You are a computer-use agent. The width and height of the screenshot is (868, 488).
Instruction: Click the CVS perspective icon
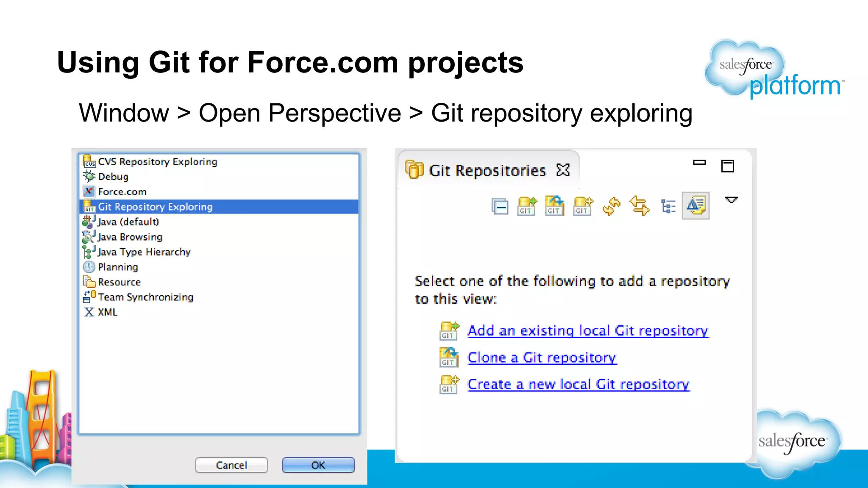(x=89, y=161)
